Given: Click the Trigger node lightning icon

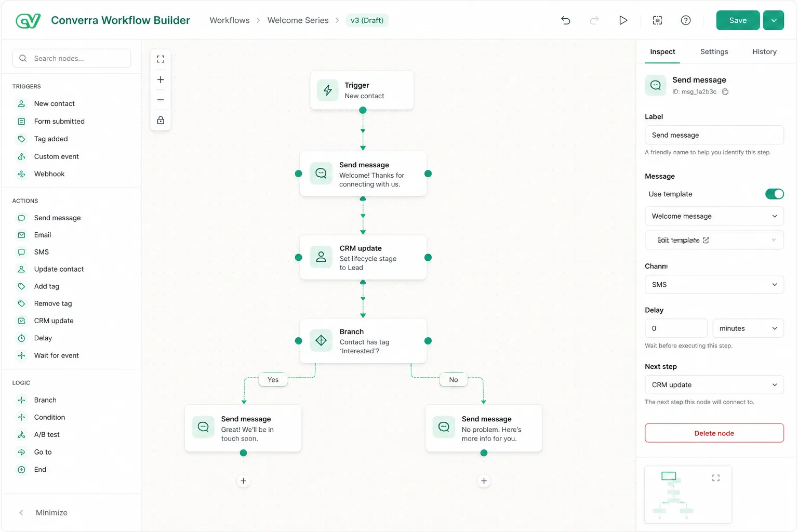Looking at the screenshot, I should (328, 90).
